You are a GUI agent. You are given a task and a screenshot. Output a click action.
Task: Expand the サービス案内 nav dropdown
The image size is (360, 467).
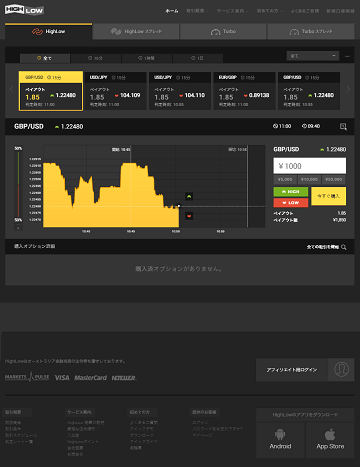232,11
